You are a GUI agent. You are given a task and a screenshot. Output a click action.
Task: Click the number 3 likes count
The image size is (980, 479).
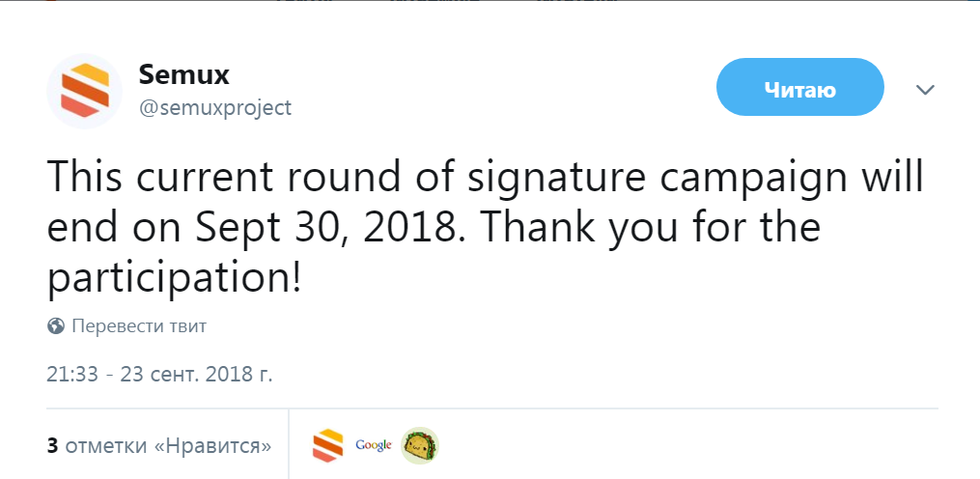tap(52, 446)
